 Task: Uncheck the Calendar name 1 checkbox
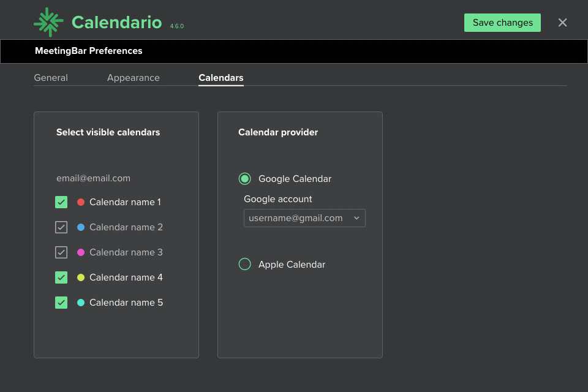click(x=61, y=202)
